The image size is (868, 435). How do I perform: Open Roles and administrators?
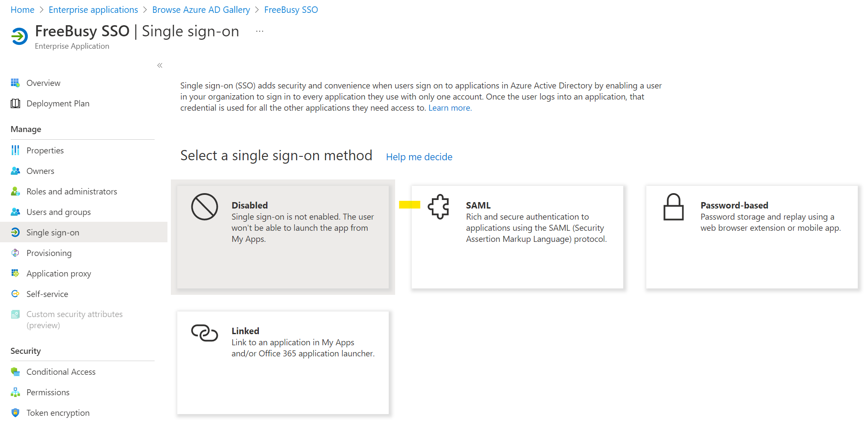[x=72, y=191]
